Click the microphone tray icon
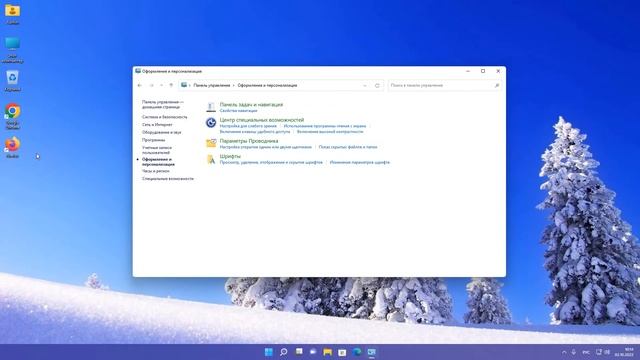The image size is (640, 360). 573,352
